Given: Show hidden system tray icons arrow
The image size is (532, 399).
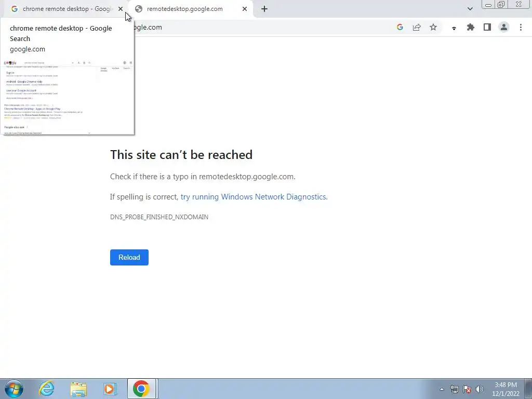Looking at the screenshot, I should click(442, 389).
